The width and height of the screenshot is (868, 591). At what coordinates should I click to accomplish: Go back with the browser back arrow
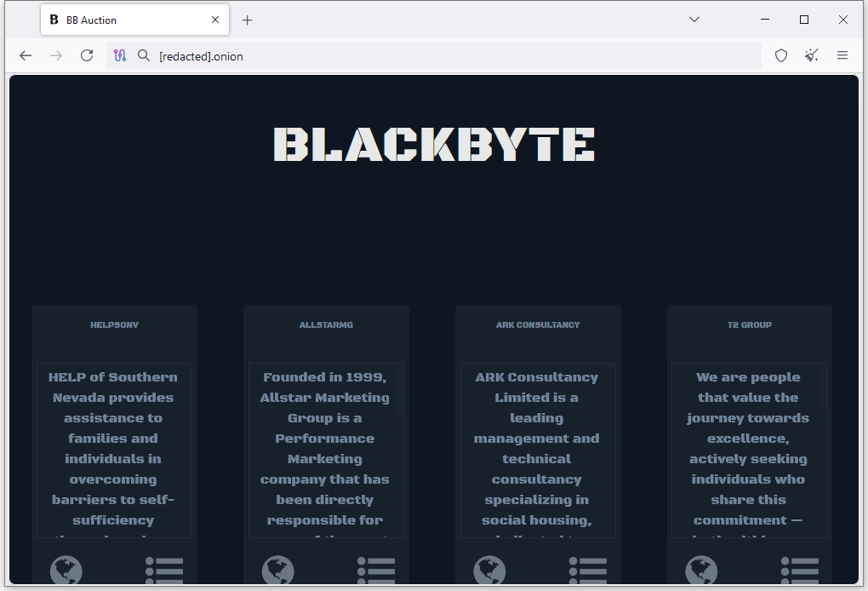point(26,55)
